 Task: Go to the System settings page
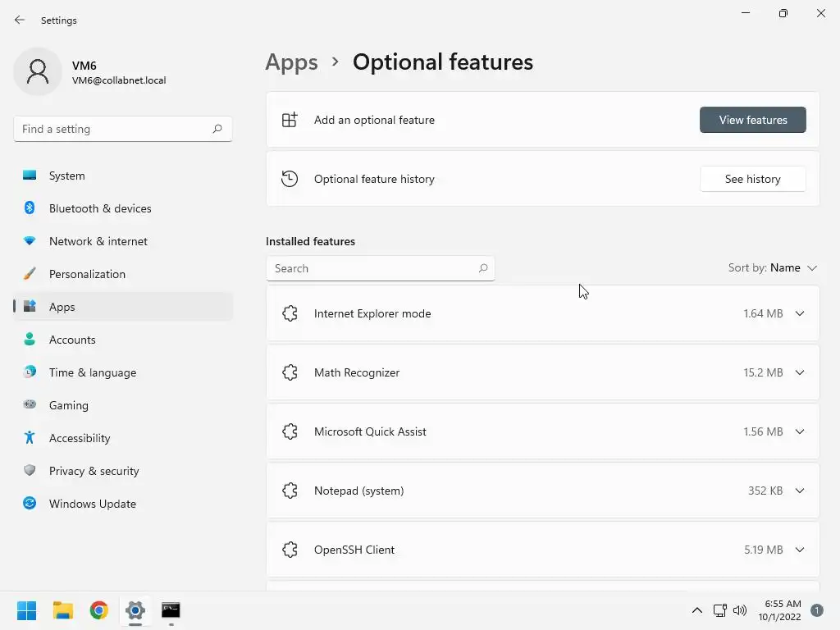coord(66,176)
